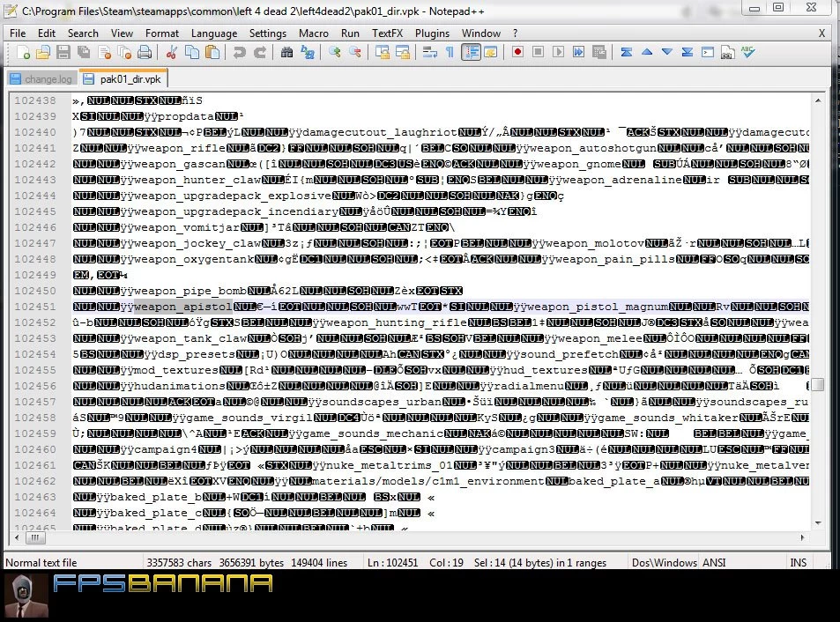The image size is (840, 622).
Task: Toggle the indent guide toolbar button
Action: [x=471, y=53]
